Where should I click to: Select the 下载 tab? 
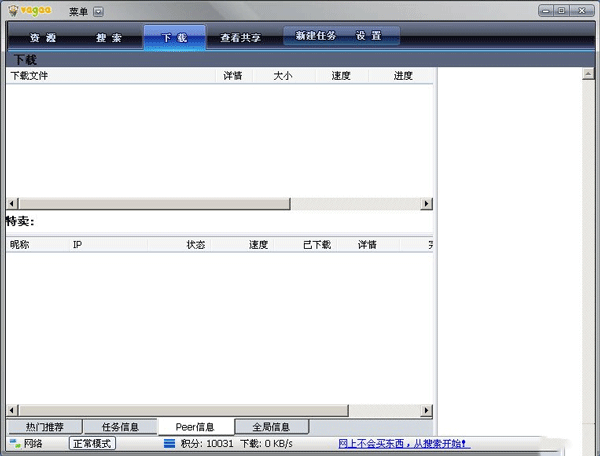tap(174, 37)
